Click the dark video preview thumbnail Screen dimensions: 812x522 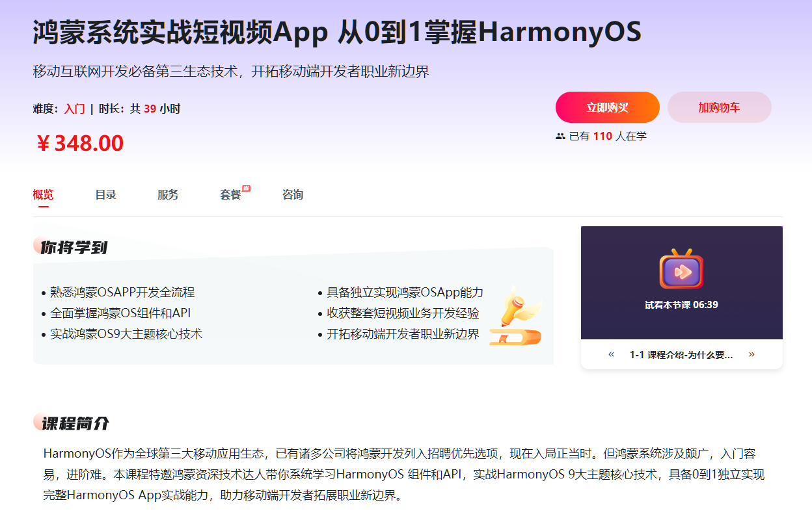682,283
